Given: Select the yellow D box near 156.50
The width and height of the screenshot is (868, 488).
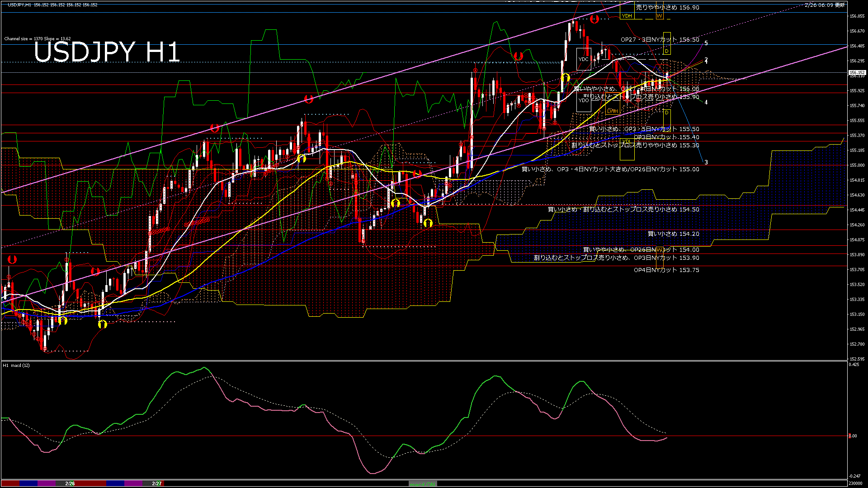Looking at the screenshot, I should pos(667,51).
